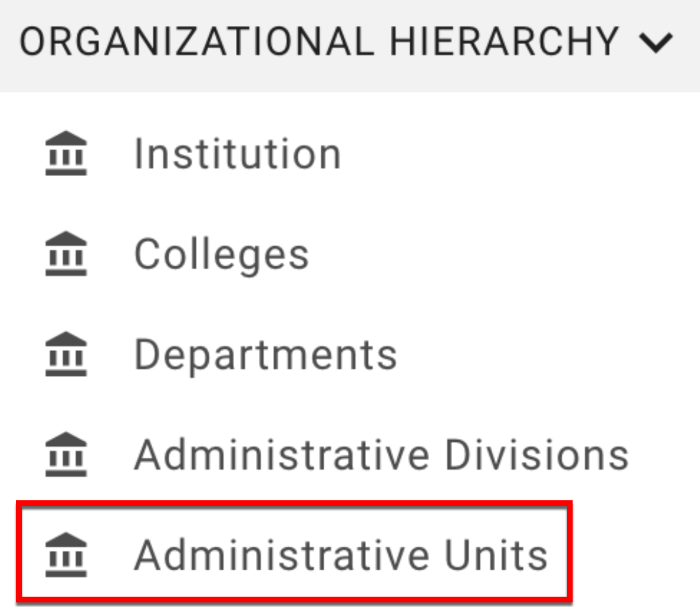The height and width of the screenshot is (607, 700).
Task: Open the Institution menu item
Action: [x=238, y=154]
